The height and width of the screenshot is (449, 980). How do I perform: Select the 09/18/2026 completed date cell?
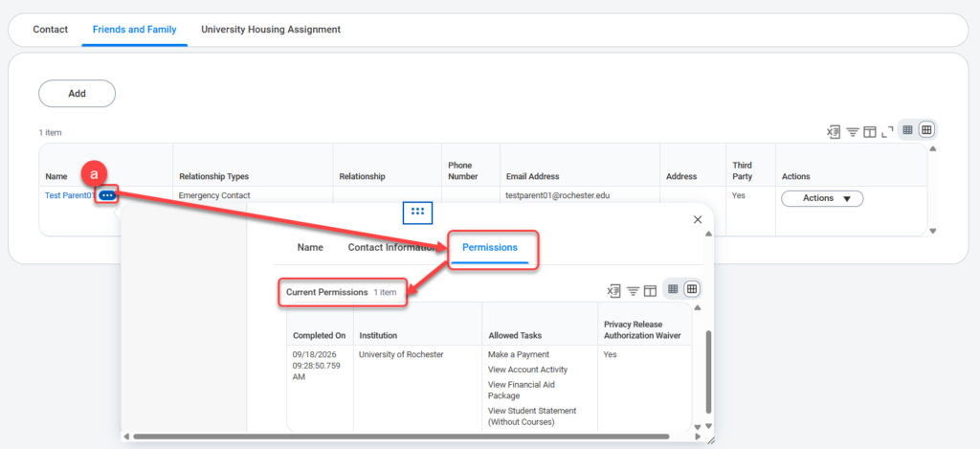pos(316,366)
